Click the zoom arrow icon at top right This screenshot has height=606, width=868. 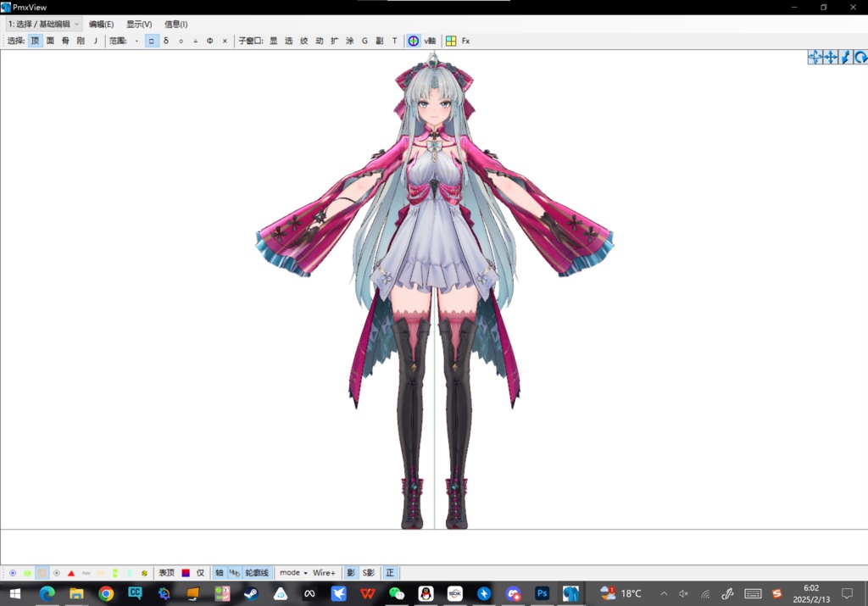[x=844, y=57]
